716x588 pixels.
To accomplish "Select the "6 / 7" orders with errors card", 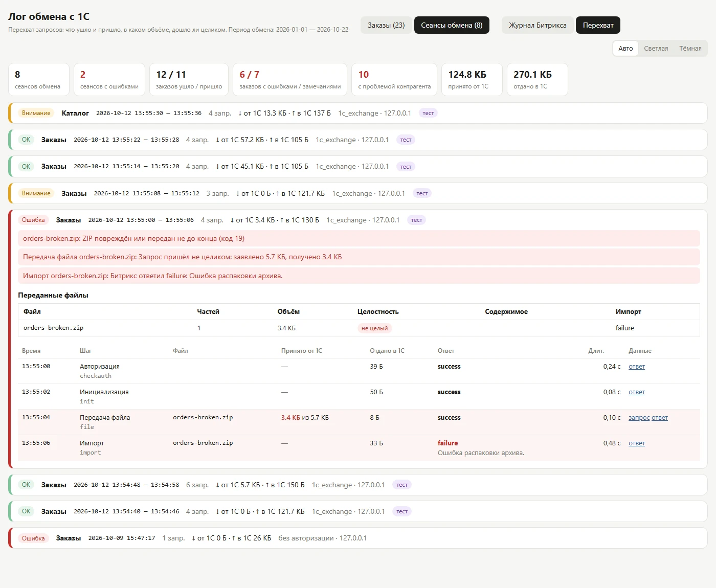I will 290,79.
